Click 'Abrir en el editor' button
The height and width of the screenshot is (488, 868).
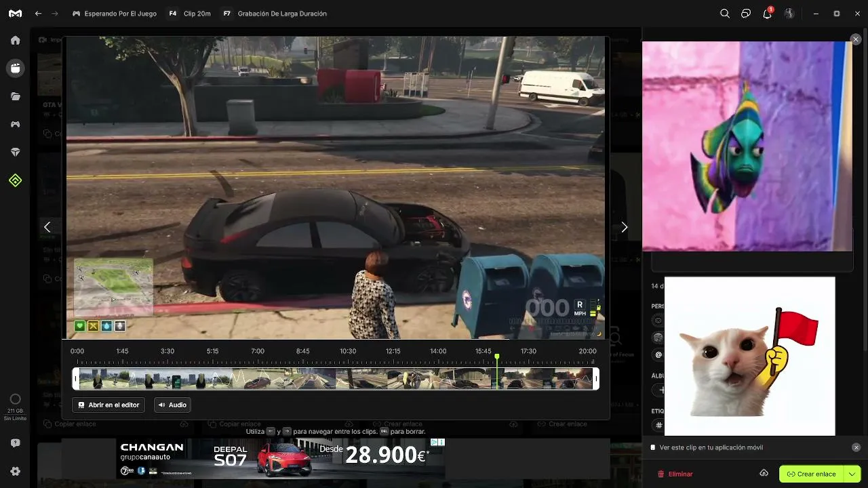pos(108,405)
